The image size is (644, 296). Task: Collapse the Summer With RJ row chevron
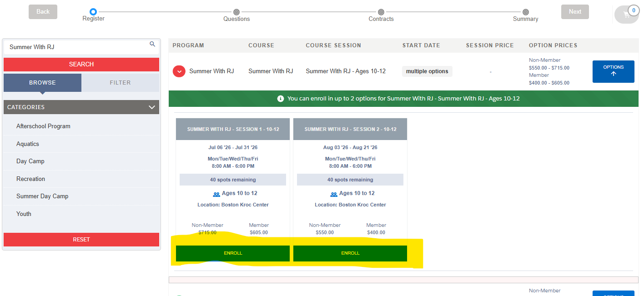[x=179, y=71]
